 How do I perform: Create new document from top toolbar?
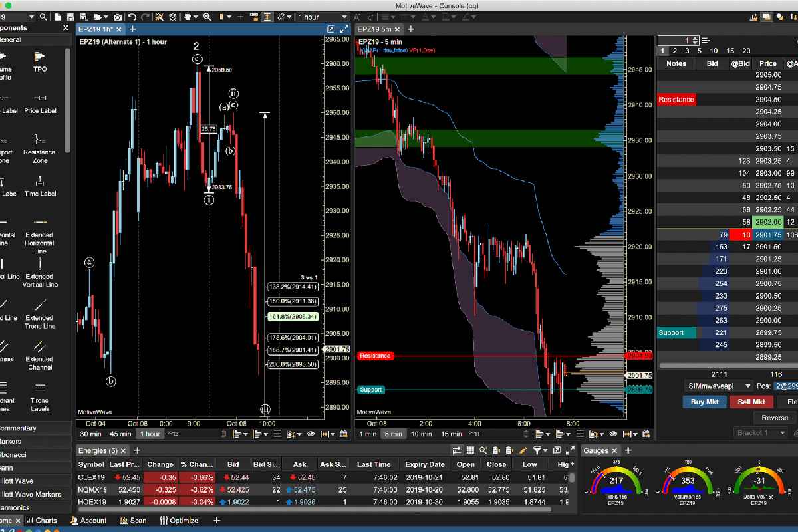pos(58,17)
